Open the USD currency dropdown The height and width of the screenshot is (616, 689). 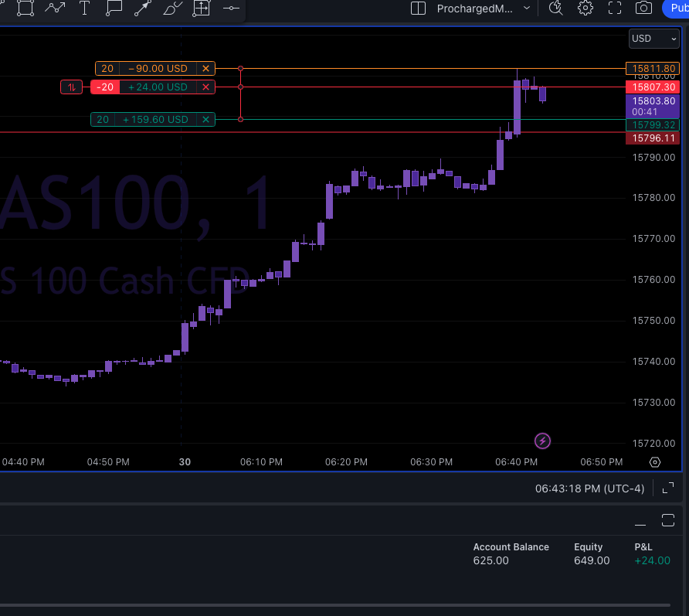coord(653,39)
